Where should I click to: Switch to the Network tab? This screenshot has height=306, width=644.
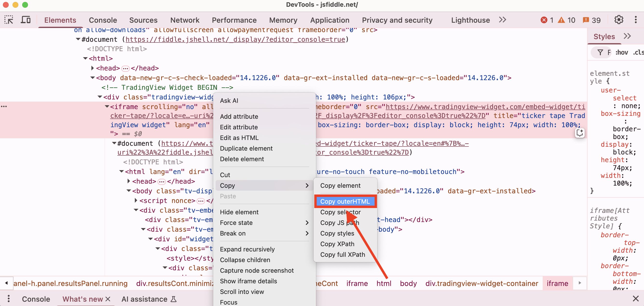coord(185,20)
